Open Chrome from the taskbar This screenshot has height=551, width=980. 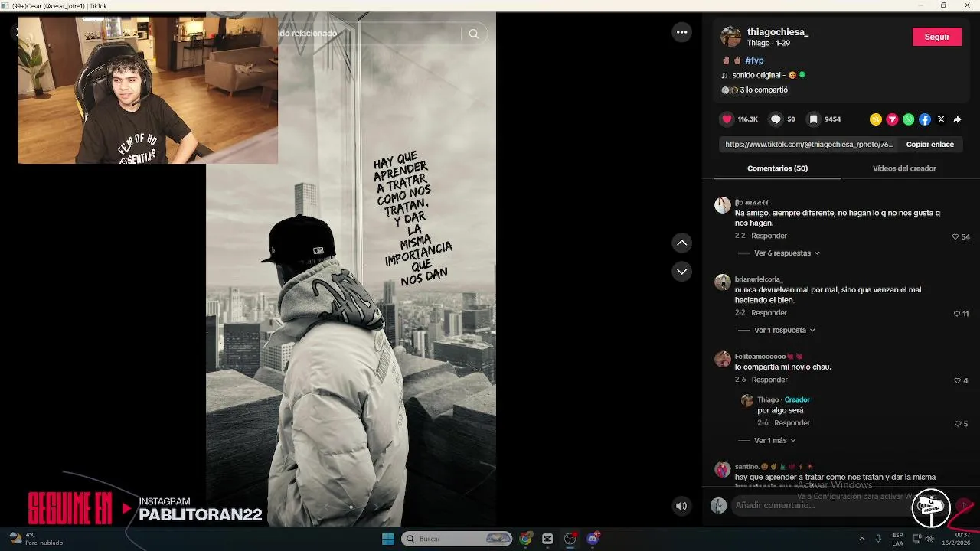pos(525,539)
